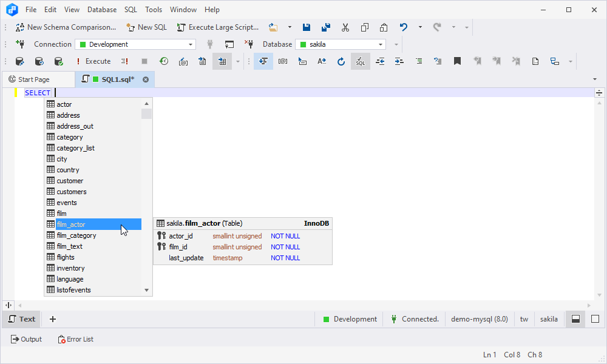Click the SQL checkmark syntax check icon
607x364 pixels.
[361, 61]
